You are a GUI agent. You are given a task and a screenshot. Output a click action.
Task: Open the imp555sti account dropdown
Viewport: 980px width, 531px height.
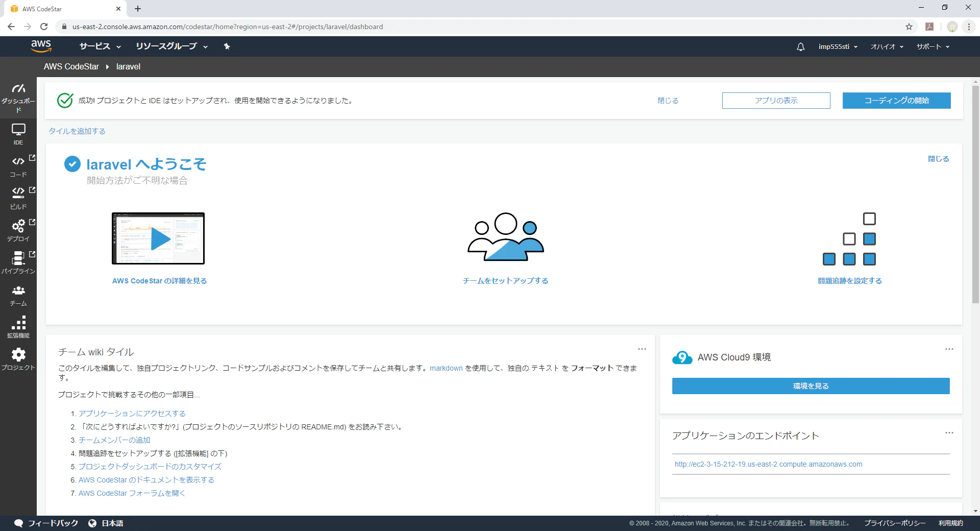pyautogui.click(x=838, y=46)
